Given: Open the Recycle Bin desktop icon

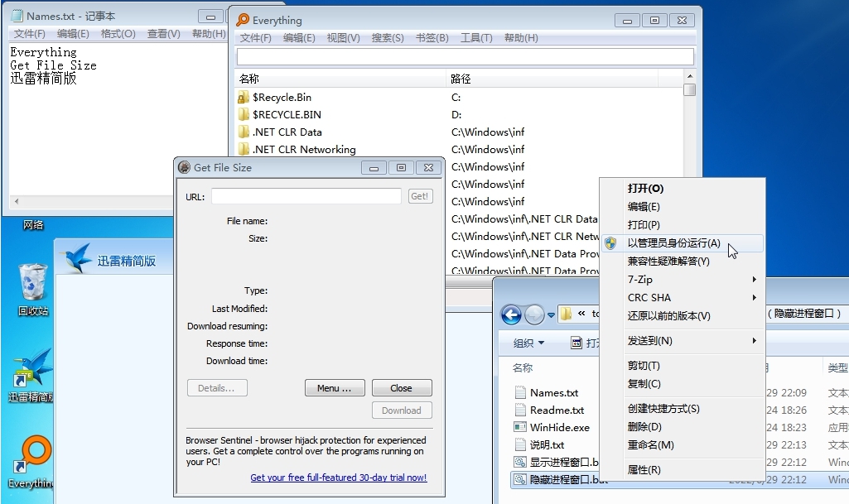Looking at the screenshot, I should pyautogui.click(x=33, y=282).
